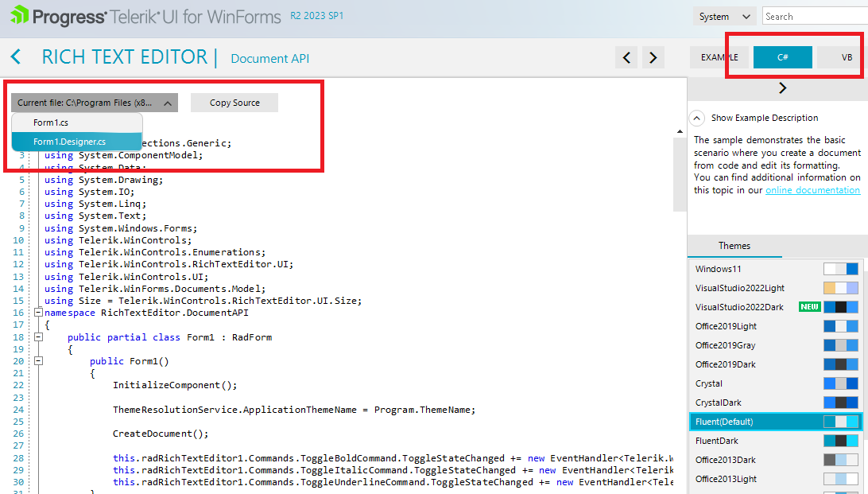Click the Windows11 color swatch

pyautogui.click(x=841, y=269)
